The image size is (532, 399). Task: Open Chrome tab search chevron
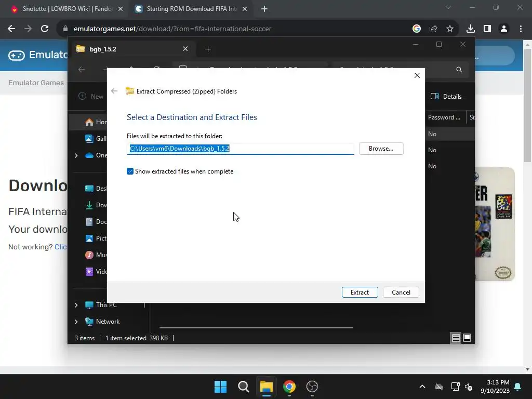pos(448,7)
